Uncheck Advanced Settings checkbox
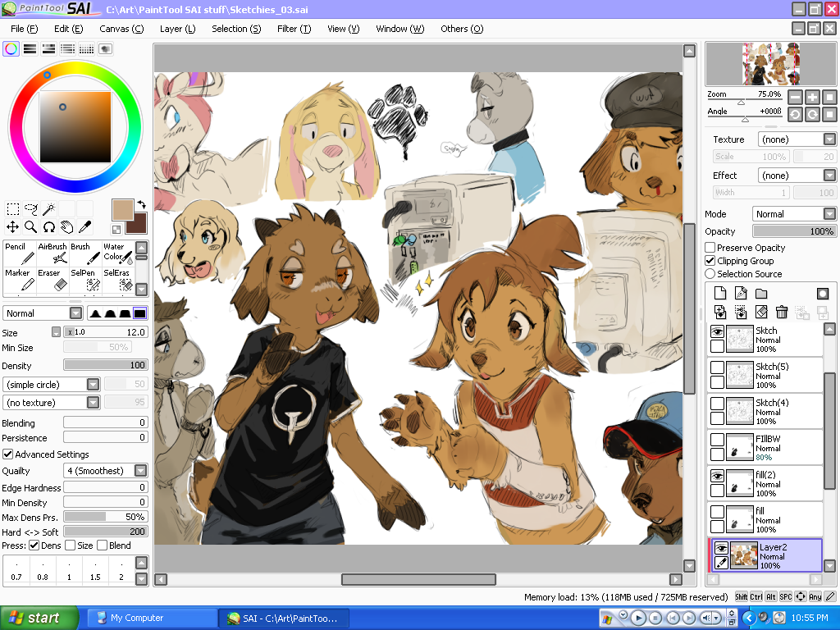The image size is (840, 630). (7, 454)
